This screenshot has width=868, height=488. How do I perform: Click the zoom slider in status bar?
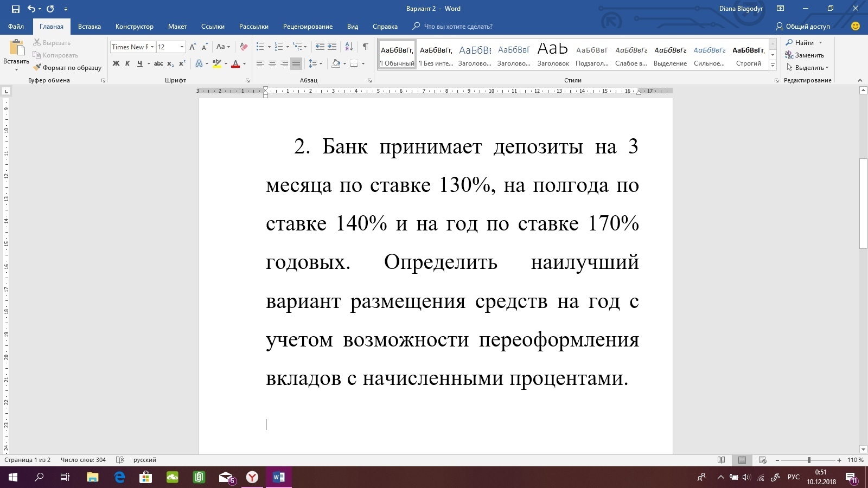point(808,460)
